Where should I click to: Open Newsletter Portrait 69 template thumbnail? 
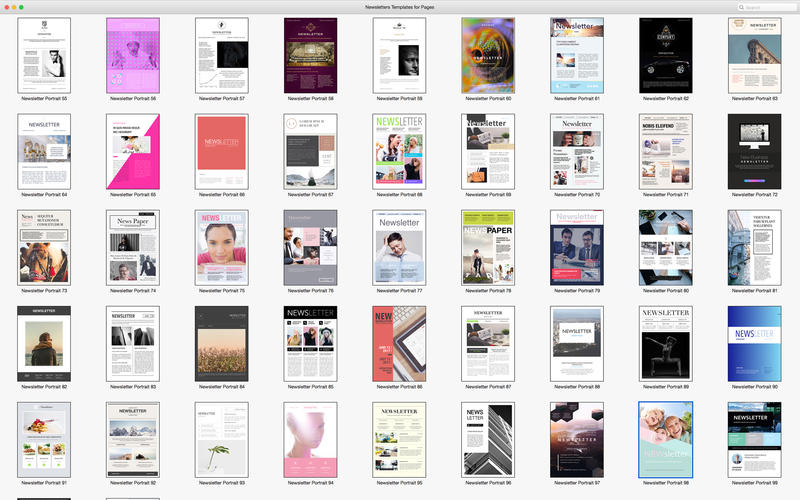[x=488, y=152]
